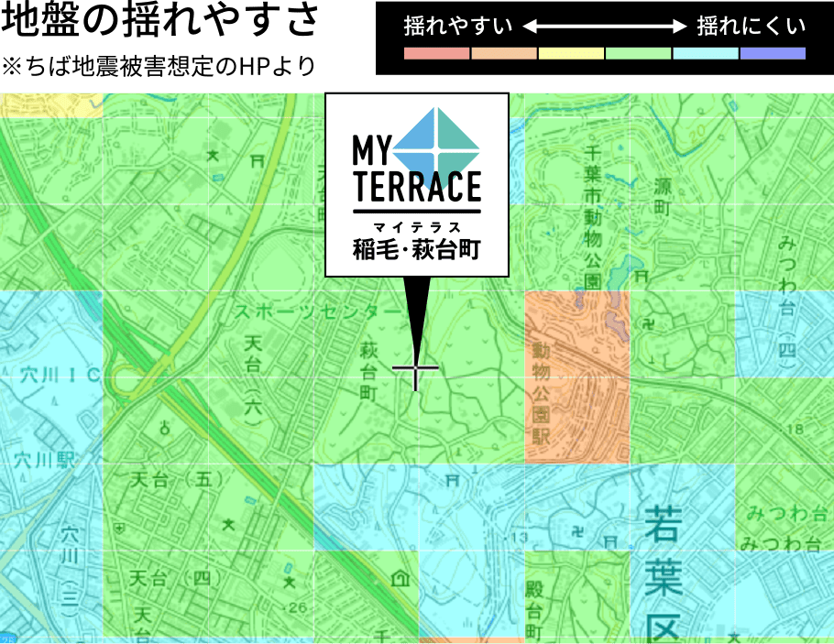The image size is (834, 644).
Task: Click the みつわ台（四） map label
Action: click(787, 301)
